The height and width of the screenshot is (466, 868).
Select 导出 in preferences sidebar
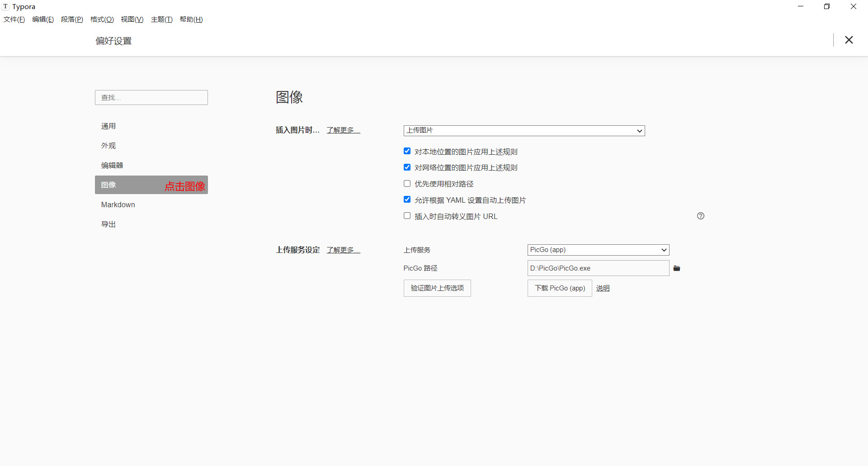point(151,224)
